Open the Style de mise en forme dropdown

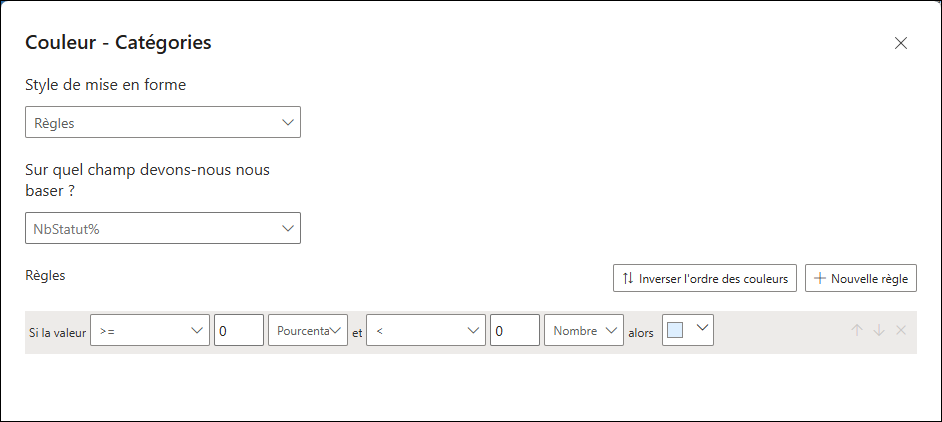coord(162,123)
